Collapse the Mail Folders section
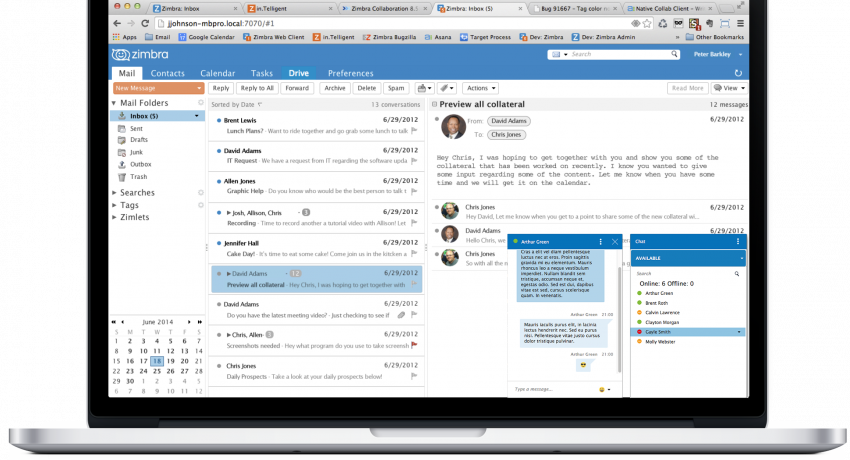This screenshot has width=850, height=460. click(x=114, y=103)
